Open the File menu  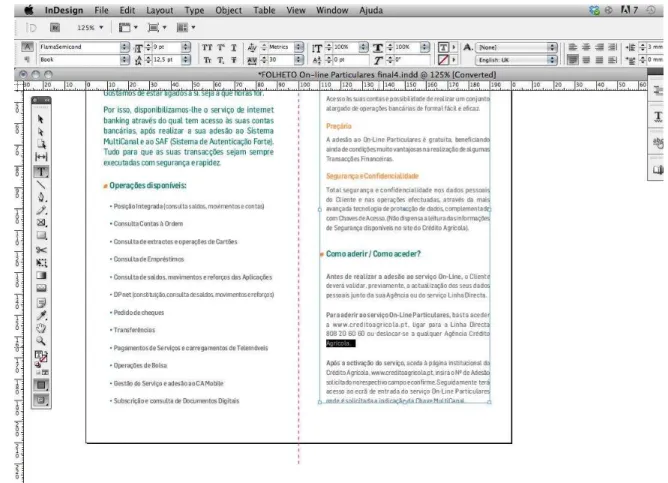coord(101,10)
